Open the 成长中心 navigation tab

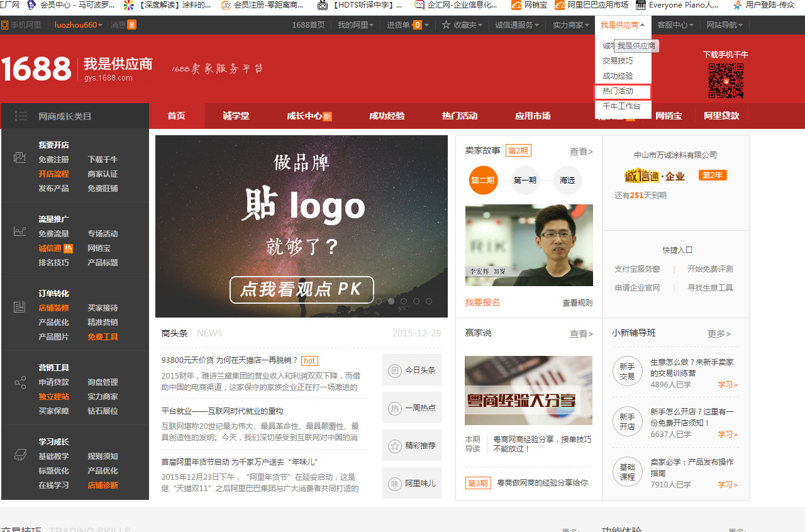pos(309,116)
